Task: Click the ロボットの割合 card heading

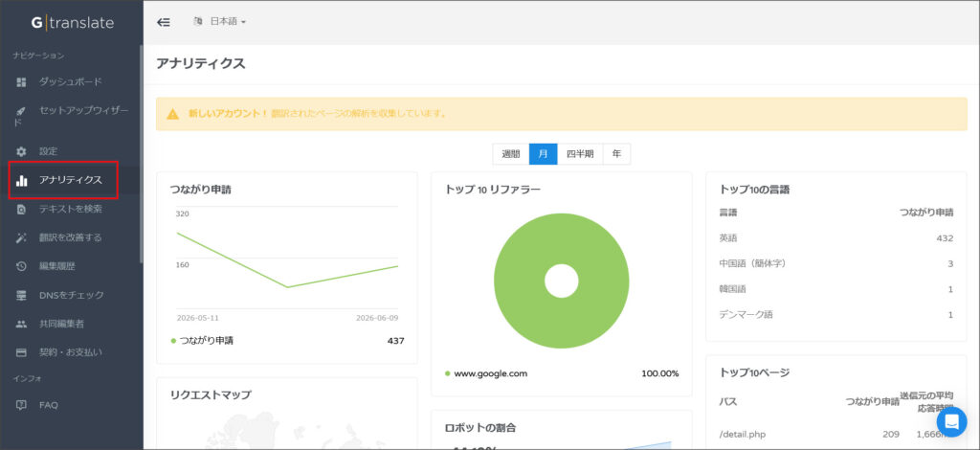Action: [x=480, y=428]
